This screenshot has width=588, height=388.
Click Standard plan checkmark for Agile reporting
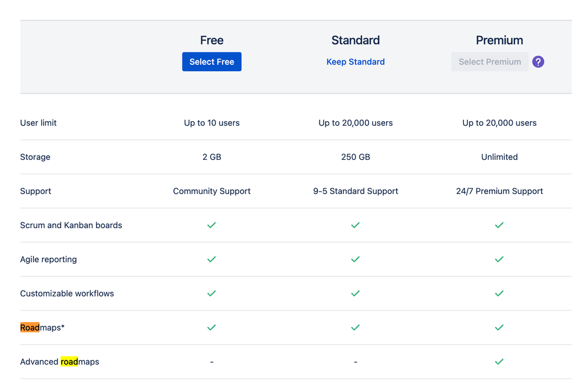tap(356, 259)
